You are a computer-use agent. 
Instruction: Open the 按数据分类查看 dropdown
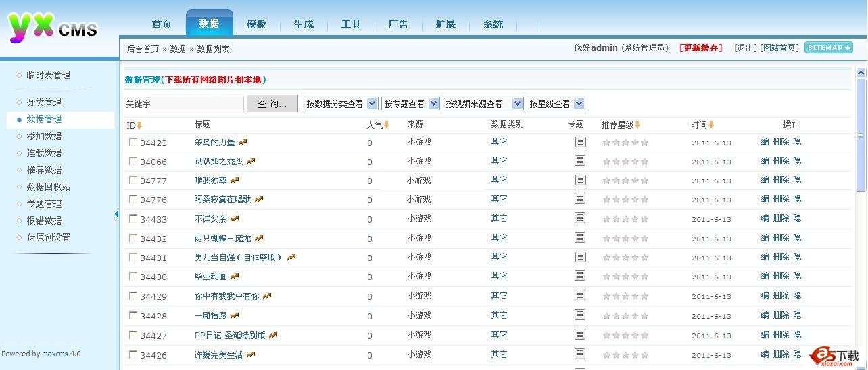click(x=341, y=103)
